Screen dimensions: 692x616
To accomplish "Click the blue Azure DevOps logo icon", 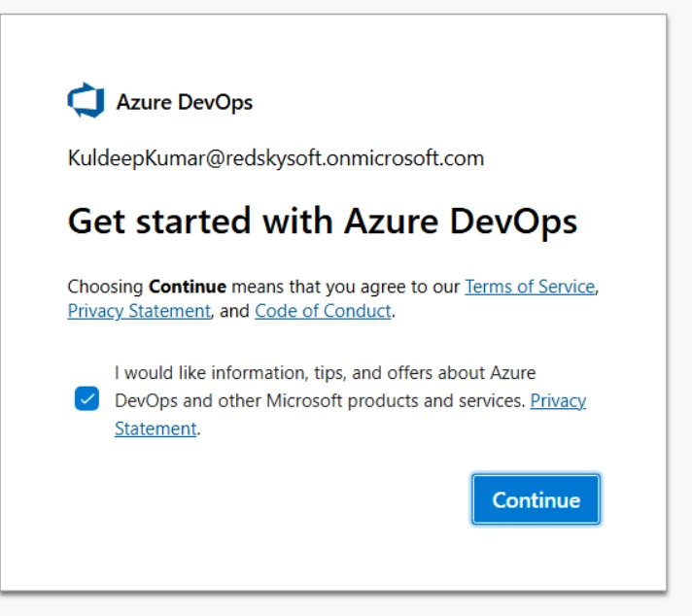I will [86, 100].
